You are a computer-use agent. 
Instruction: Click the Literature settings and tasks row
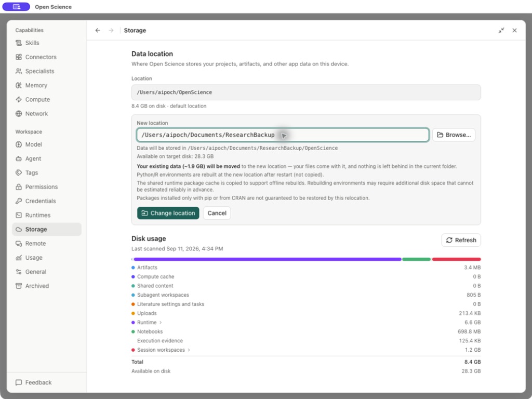coord(306,304)
